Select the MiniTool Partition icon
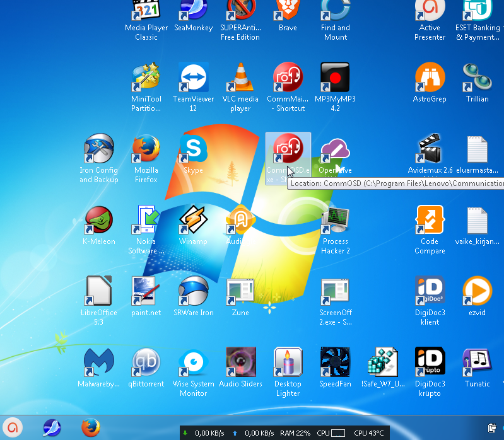Image resolution: width=504 pixels, height=440 pixels. tap(146, 77)
